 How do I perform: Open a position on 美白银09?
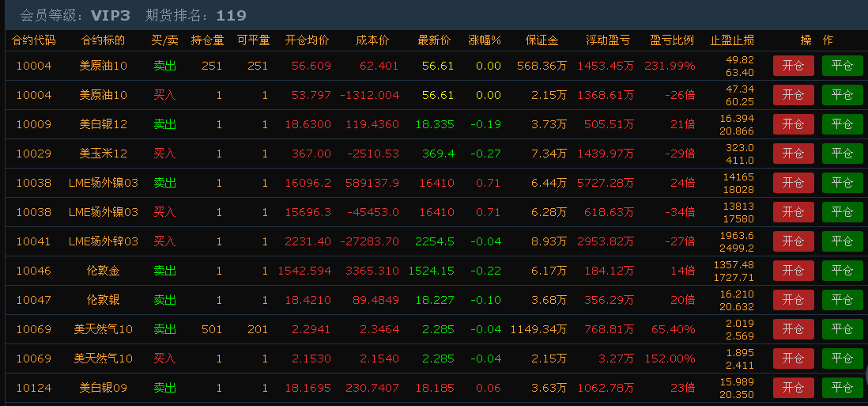tap(793, 388)
